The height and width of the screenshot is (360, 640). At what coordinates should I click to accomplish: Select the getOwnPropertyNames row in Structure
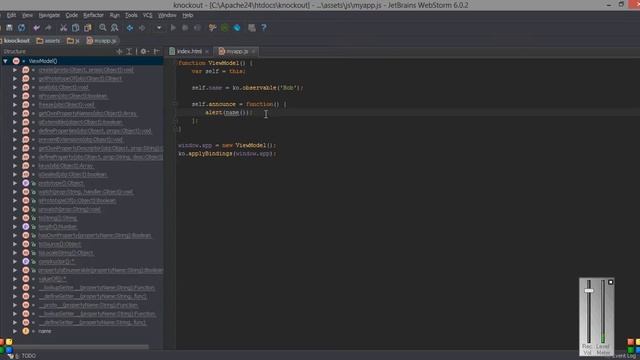click(x=82, y=113)
